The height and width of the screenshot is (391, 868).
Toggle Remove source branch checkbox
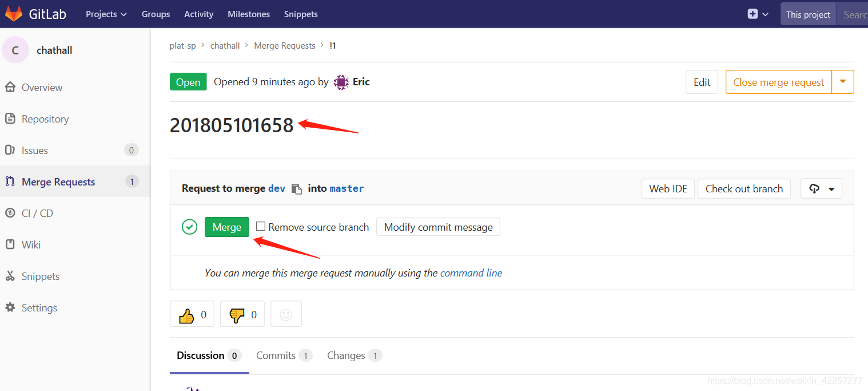click(261, 226)
